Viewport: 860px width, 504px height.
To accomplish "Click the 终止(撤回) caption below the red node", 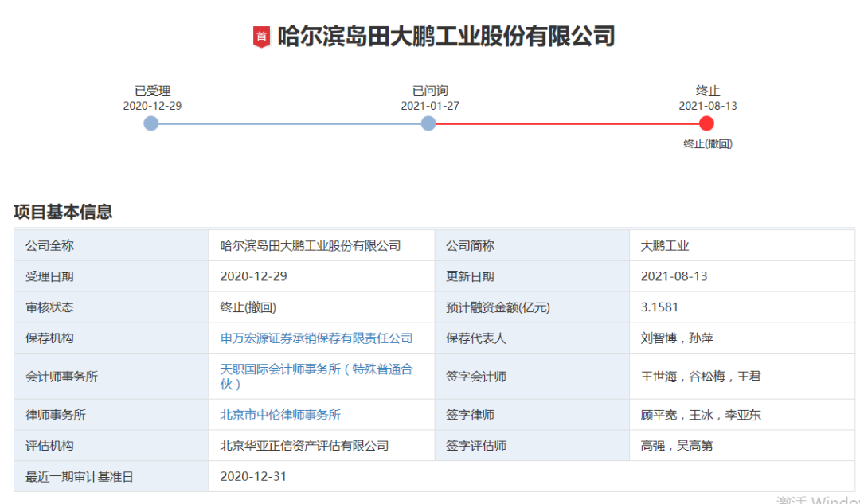I will point(708,143).
